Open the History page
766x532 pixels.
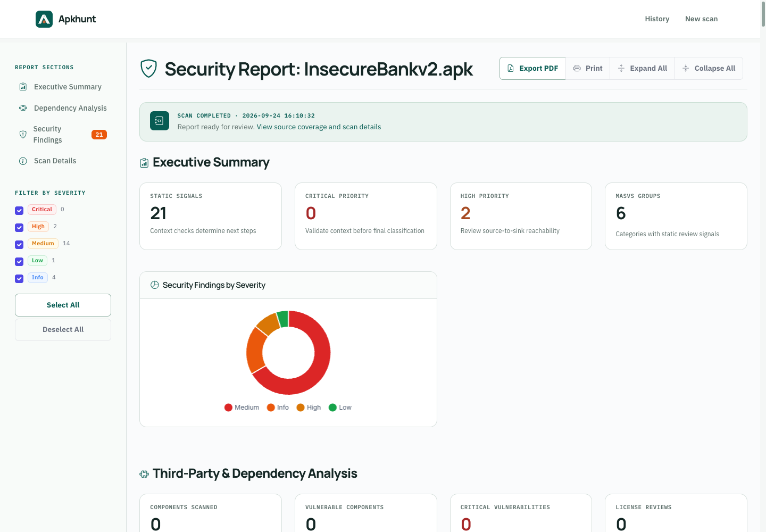tap(657, 19)
